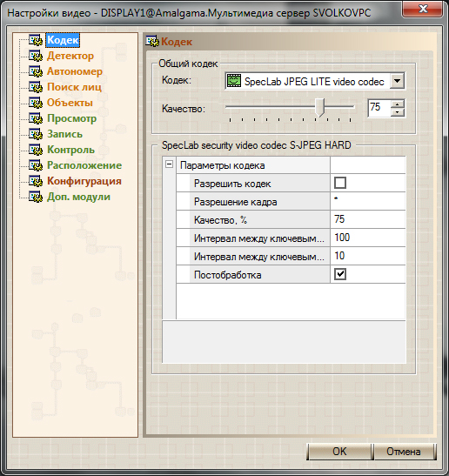This screenshot has height=476, width=449.
Task: Click the OK button
Action: coord(339,452)
